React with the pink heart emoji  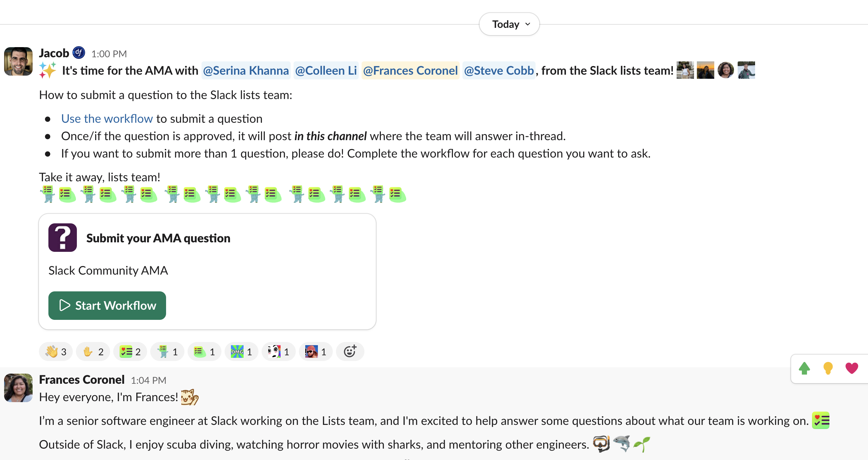[x=852, y=368]
